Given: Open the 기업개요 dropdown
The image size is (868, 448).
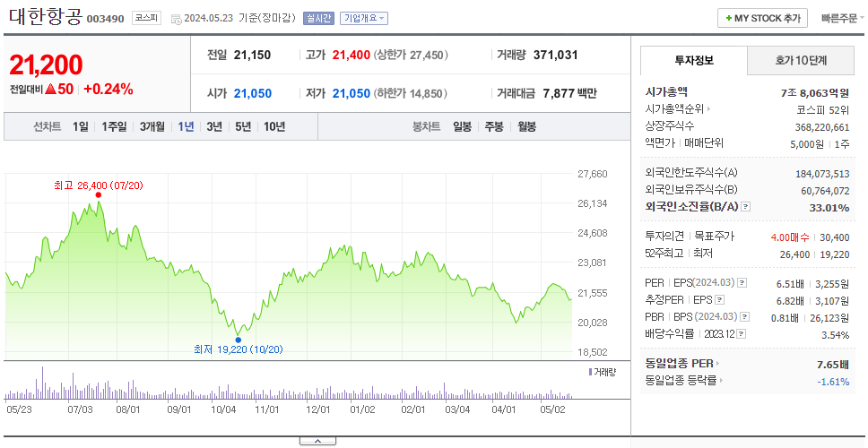Looking at the screenshot, I should (364, 18).
